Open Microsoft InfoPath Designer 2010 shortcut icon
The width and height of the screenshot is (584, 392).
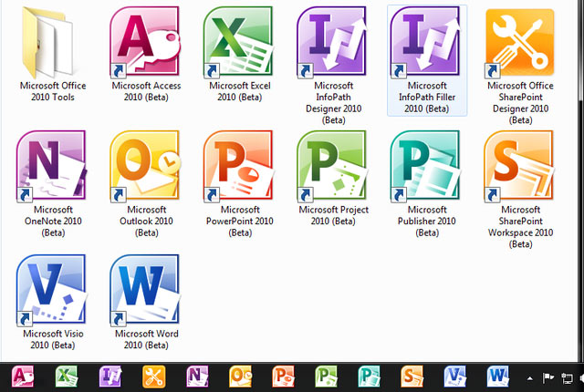coord(332,42)
